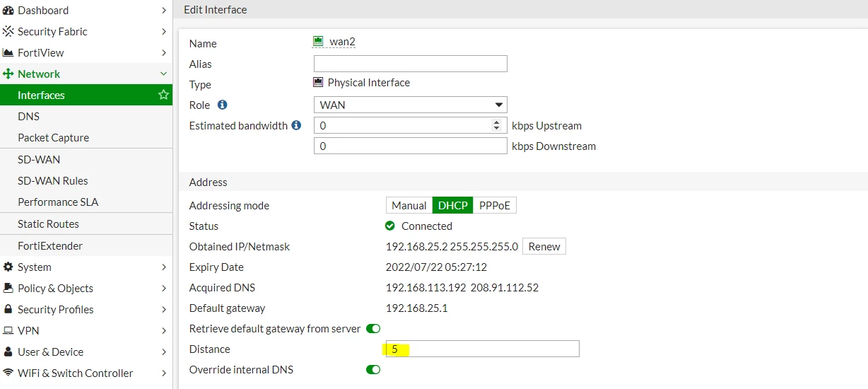Viewport: 868px width, 389px height.
Task: Expand the Policy & Objects chevron
Action: (164, 289)
